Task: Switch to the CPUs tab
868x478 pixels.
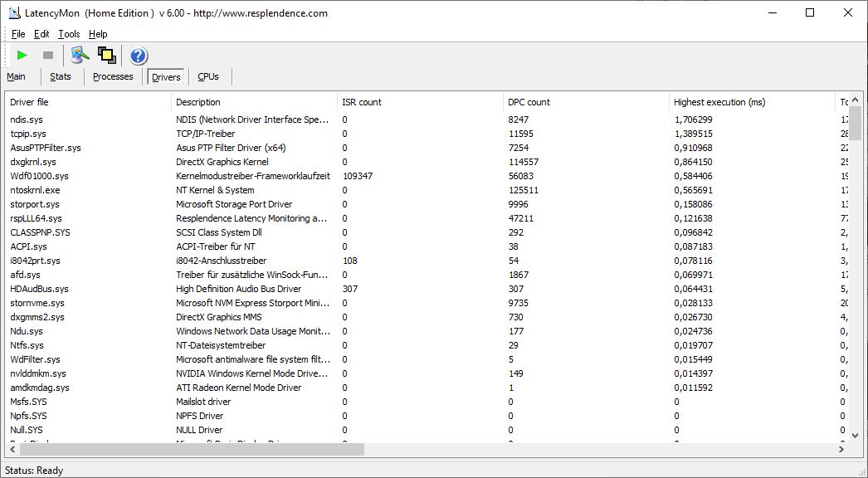Action: (208, 76)
